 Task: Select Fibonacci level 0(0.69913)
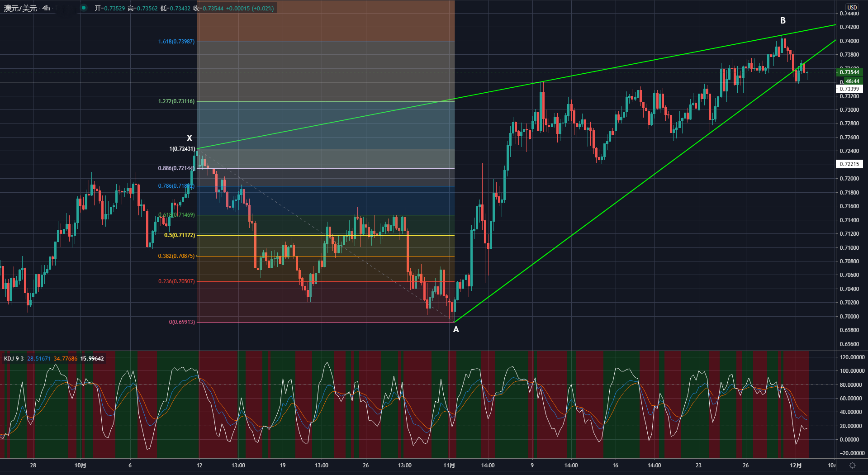click(x=182, y=322)
